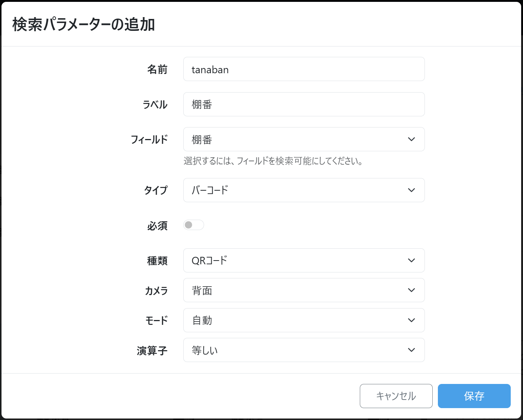Click the 名前 input field containing tanaban
The image size is (523, 420).
coord(304,69)
